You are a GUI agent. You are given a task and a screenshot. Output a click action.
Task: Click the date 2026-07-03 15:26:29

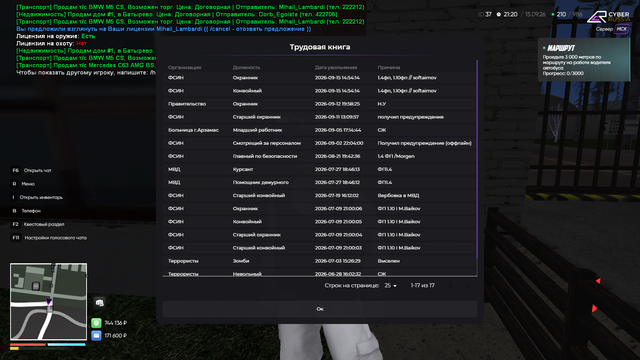(x=337, y=261)
